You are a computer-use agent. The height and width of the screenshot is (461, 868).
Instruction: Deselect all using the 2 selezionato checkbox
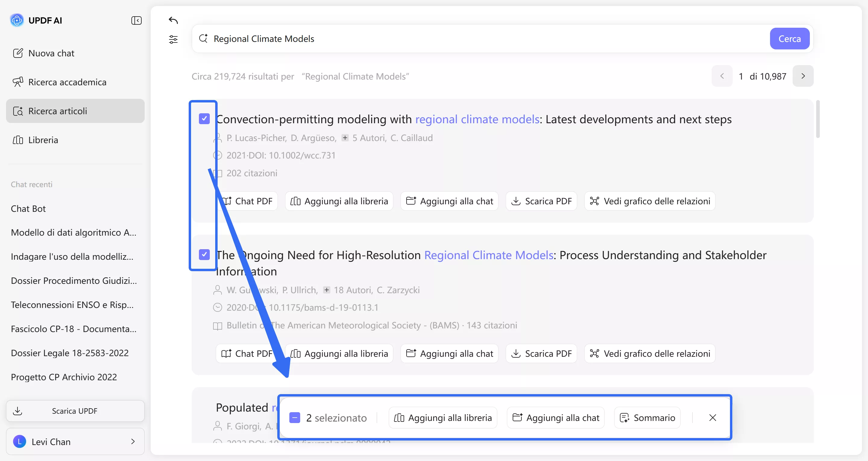[x=294, y=418]
